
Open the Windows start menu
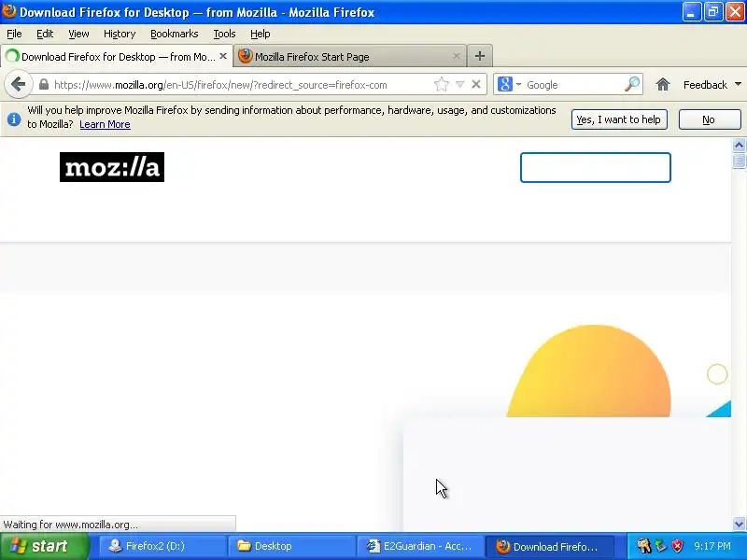tap(44, 546)
